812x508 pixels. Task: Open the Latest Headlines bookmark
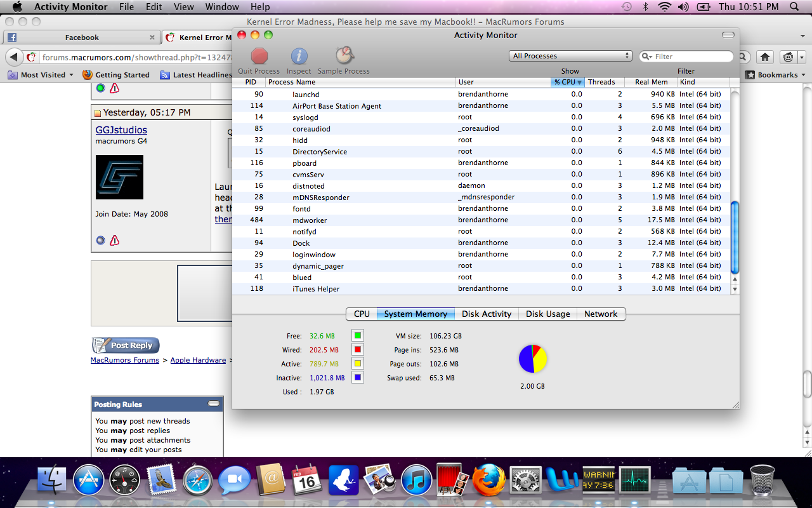point(196,75)
